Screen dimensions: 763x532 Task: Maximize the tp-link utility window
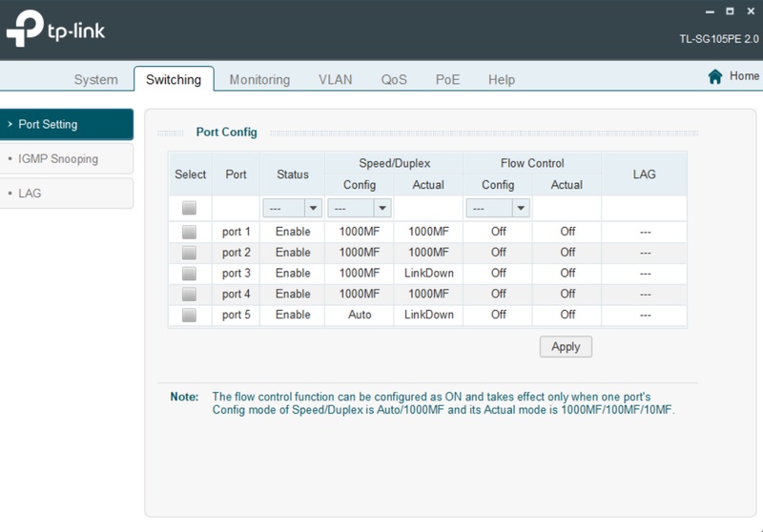730,11
